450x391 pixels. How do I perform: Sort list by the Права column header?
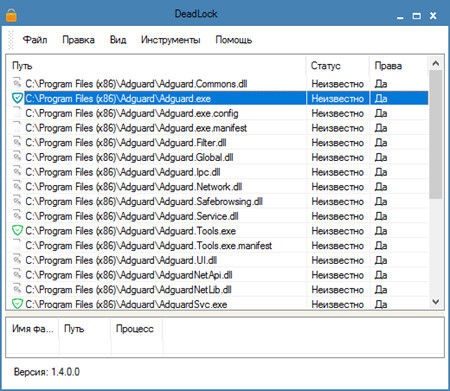click(x=398, y=65)
